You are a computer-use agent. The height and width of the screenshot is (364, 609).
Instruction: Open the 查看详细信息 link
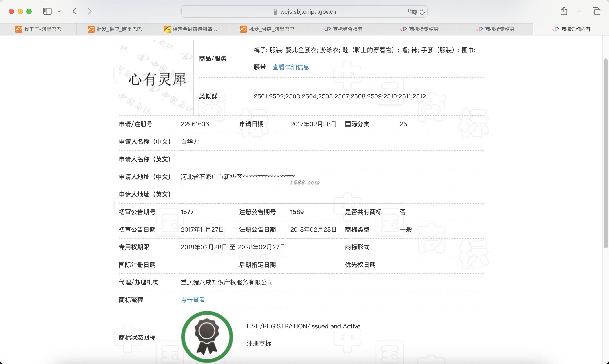pyautogui.click(x=291, y=67)
